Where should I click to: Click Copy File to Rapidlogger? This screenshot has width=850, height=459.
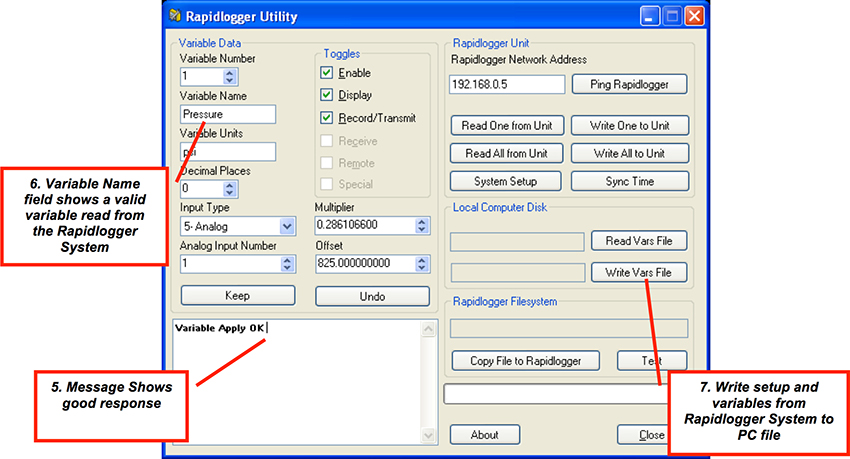(526, 361)
